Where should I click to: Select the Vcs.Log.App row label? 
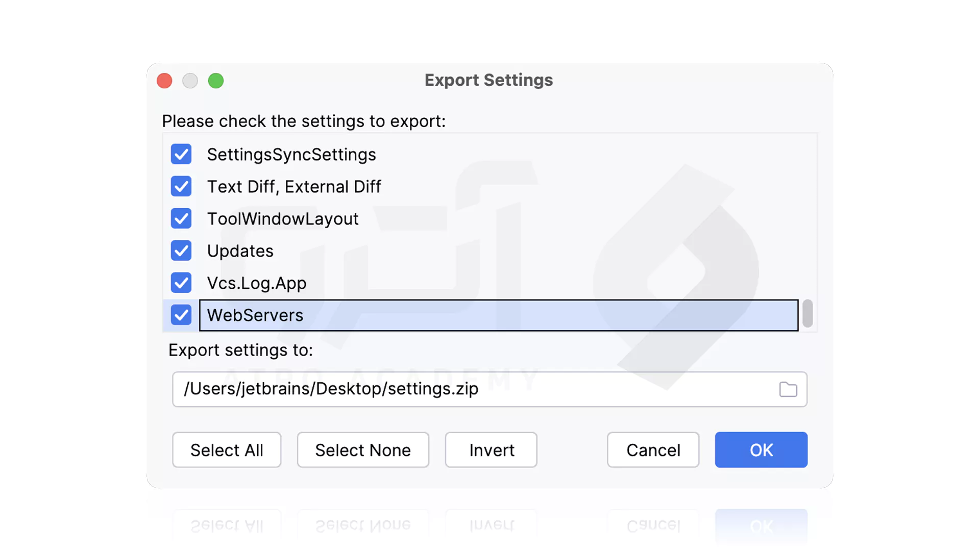(257, 283)
